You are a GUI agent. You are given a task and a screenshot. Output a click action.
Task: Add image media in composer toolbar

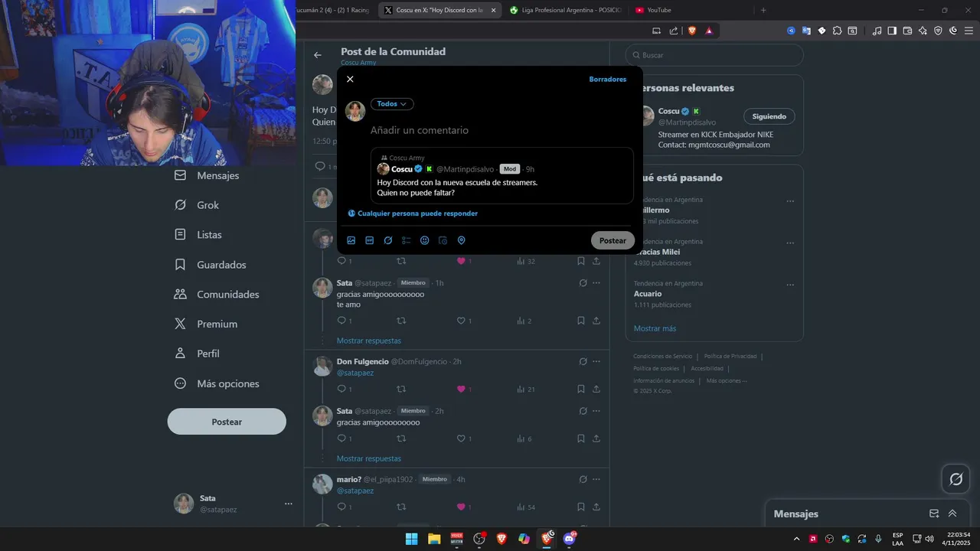pos(351,240)
